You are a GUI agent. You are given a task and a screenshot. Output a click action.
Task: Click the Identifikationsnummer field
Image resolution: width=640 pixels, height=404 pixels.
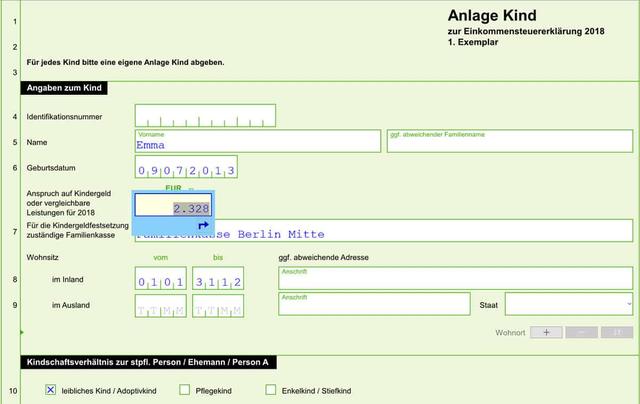click(x=205, y=116)
